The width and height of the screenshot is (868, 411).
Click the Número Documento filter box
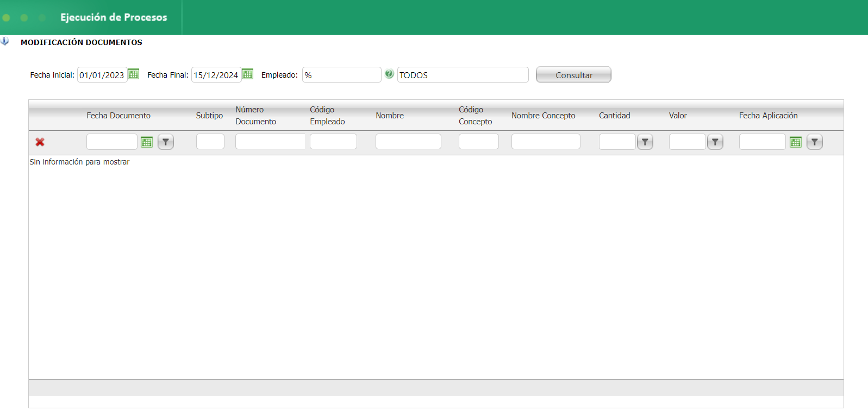coord(270,142)
